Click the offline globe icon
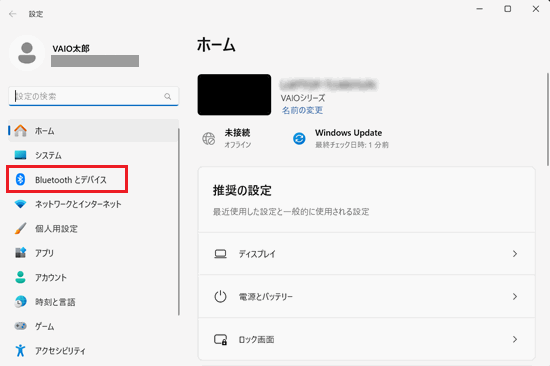 (x=209, y=139)
